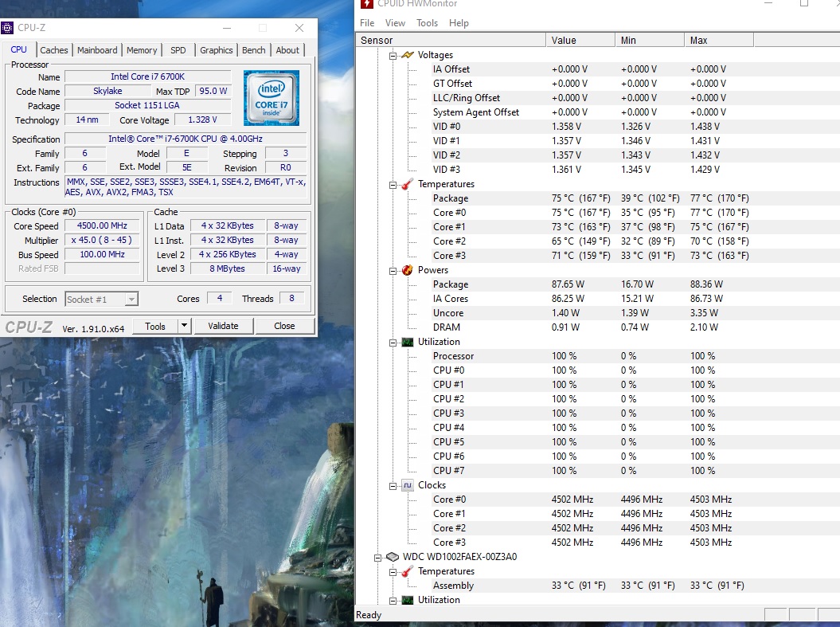Click the Close button in CPU-Z
840x627 pixels.
tap(284, 326)
